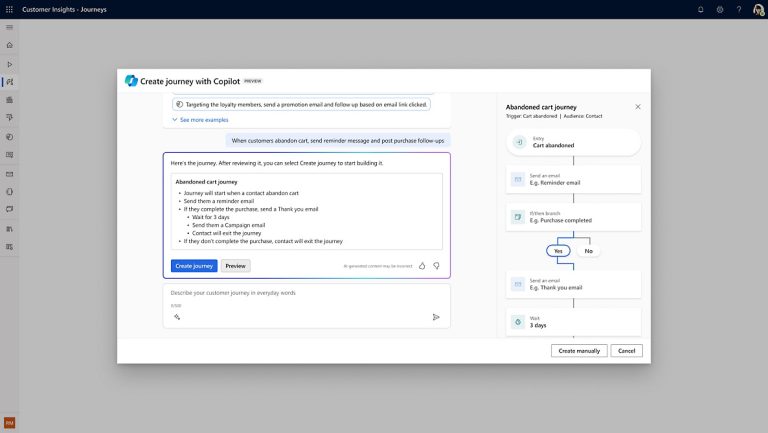Image resolution: width=768 pixels, height=433 pixels.
Task: Click the Copilot logo in dialog header
Action: pyautogui.click(x=131, y=81)
